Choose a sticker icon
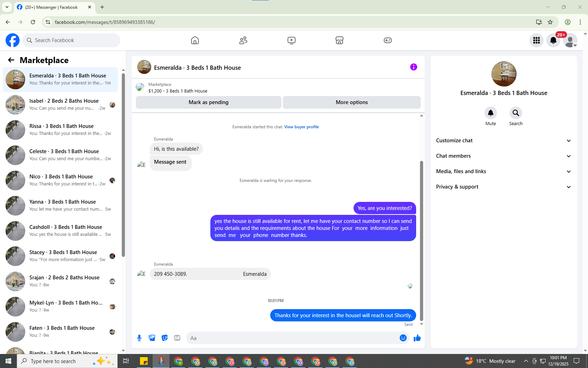 pos(164,338)
